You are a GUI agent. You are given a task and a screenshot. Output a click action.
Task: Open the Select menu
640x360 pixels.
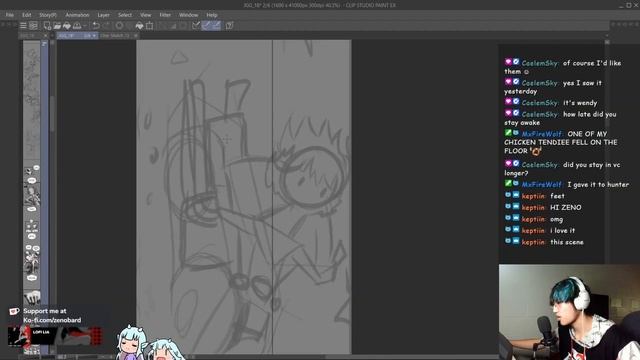coord(125,15)
